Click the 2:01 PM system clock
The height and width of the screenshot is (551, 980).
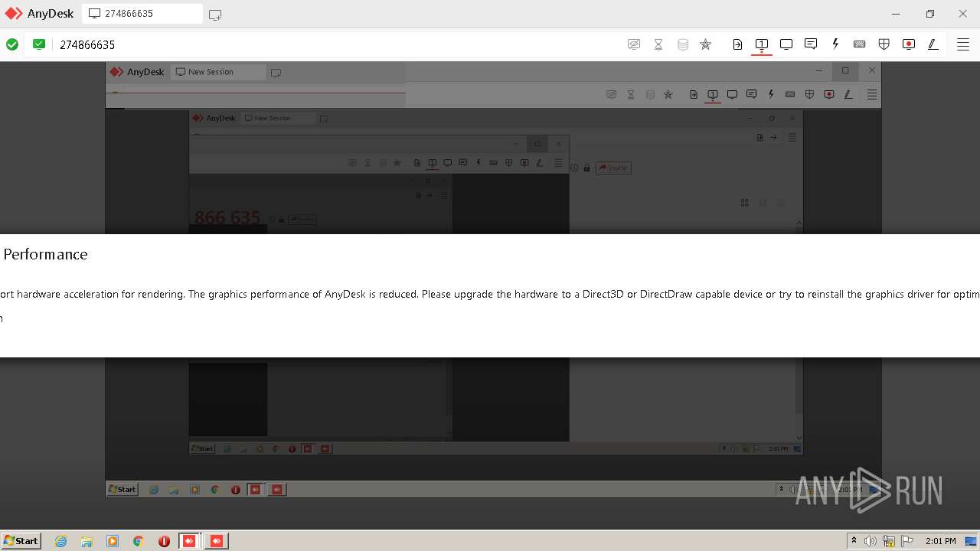click(940, 541)
